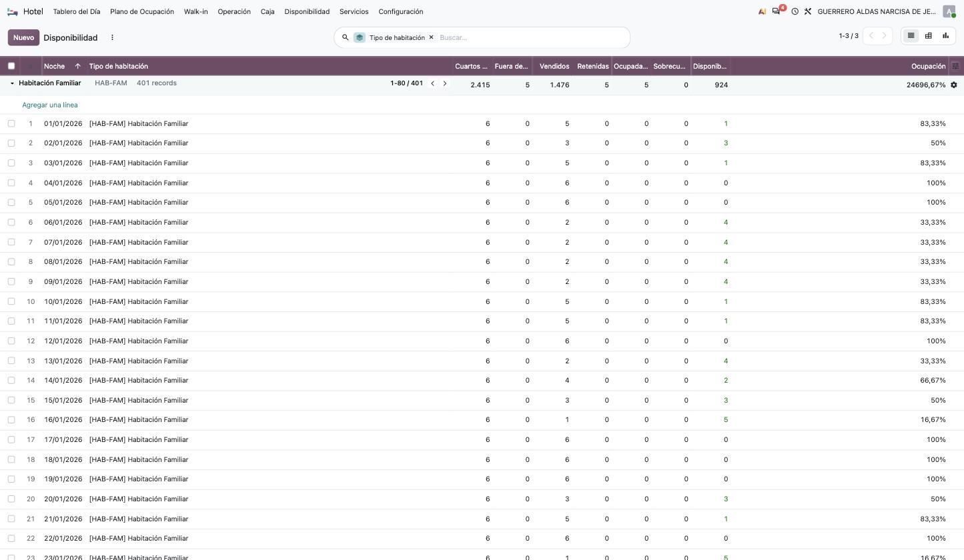The image size is (964, 560).
Task: Toggle the select-all checkbox in header
Action: tap(11, 66)
